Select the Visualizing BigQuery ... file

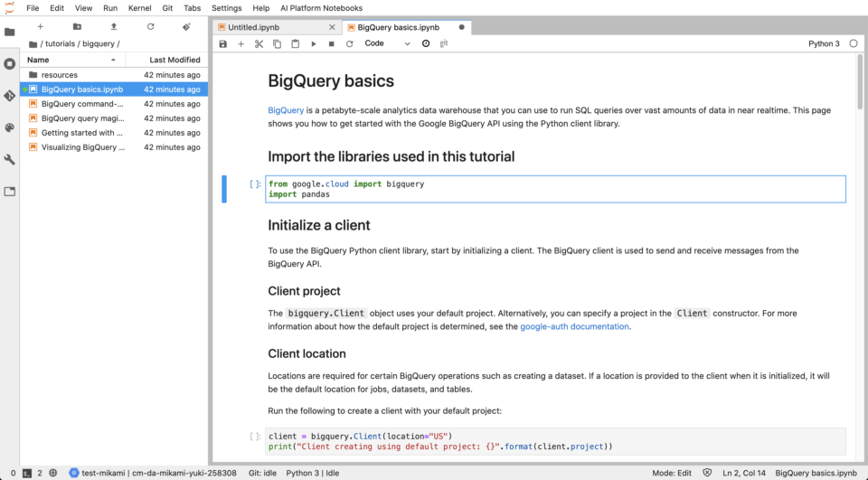[x=114, y=147]
